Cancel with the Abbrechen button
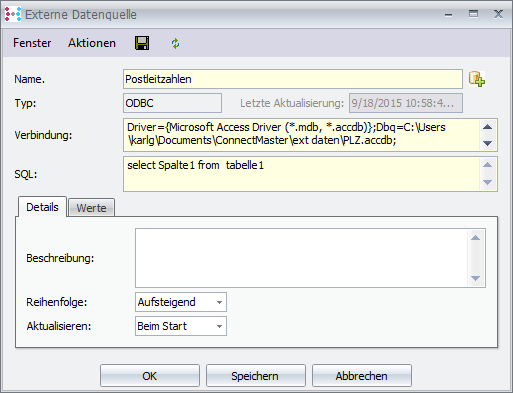 (362, 376)
